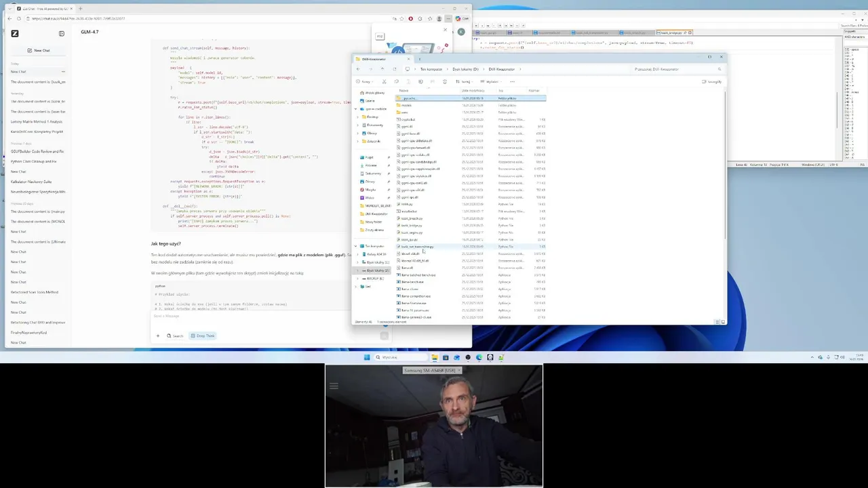The height and width of the screenshot is (488, 868).
Task: Toggle Deep Think mode in chat
Action: point(202,335)
